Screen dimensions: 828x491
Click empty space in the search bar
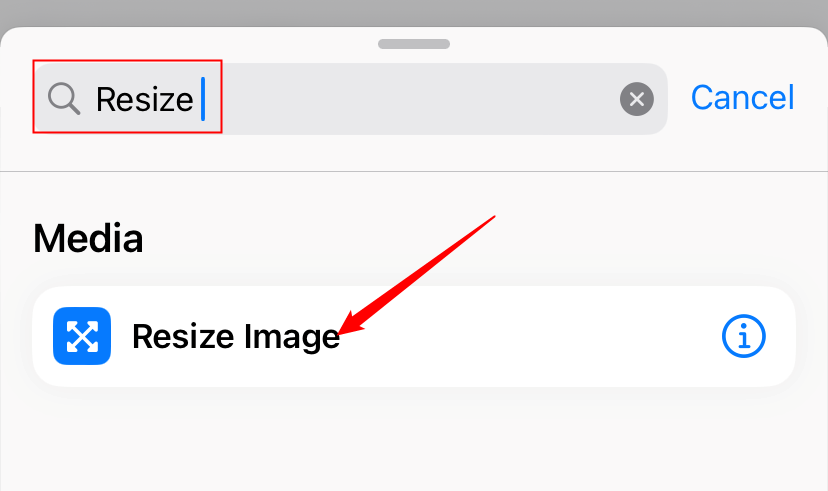(420, 99)
